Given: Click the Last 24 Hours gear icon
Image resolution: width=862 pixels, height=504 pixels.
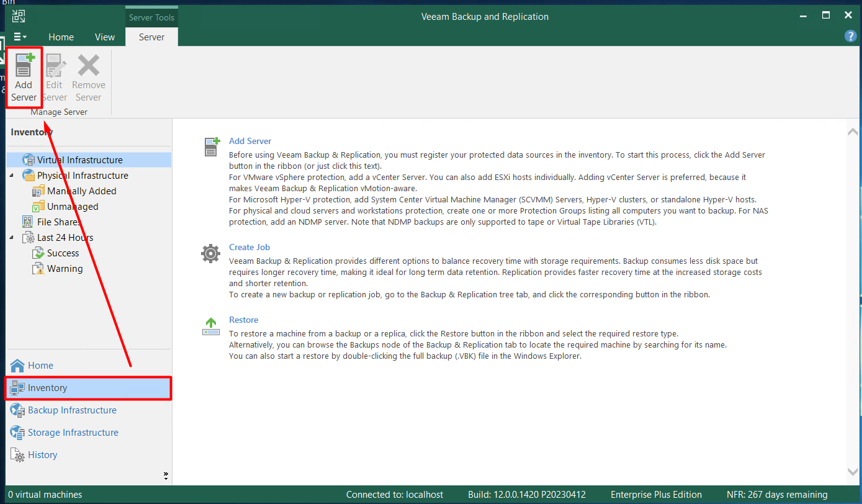Looking at the screenshot, I should coord(29,238).
